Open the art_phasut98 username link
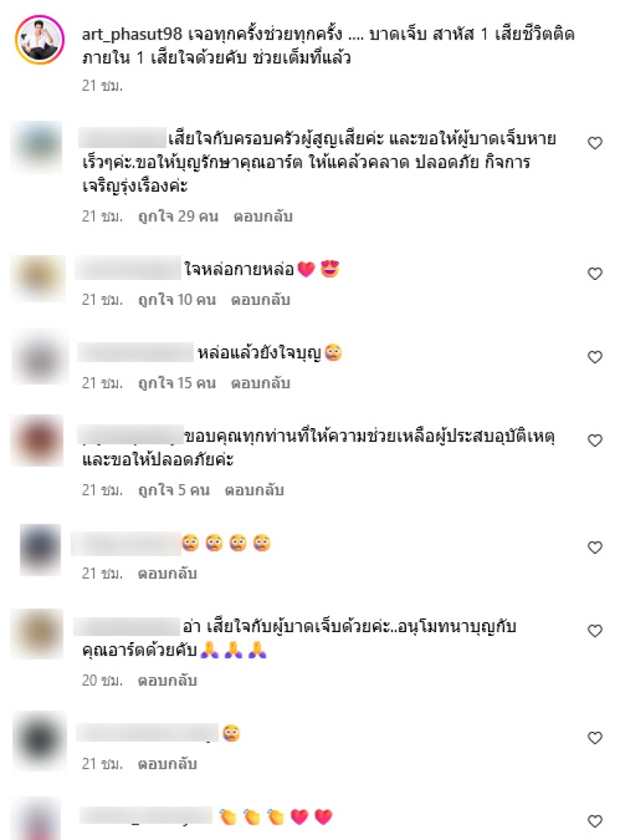Viewport: 620px width, 840px height. (132, 34)
